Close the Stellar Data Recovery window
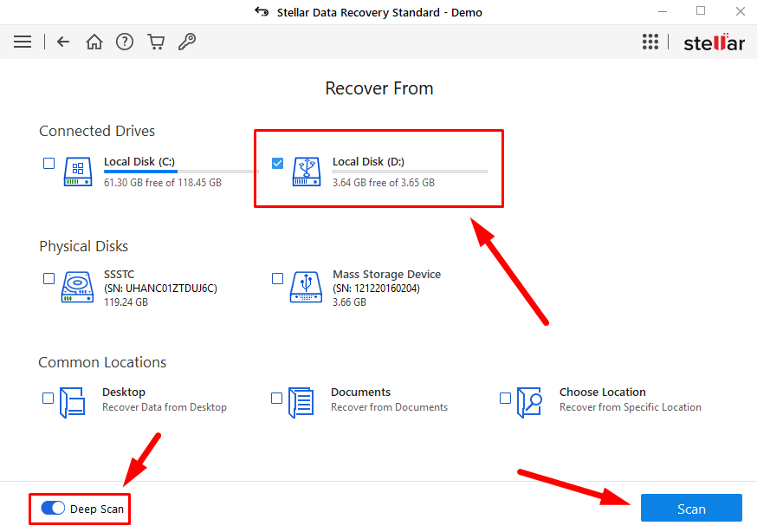Viewport: 757px width, 532px height. [x=740, y=11]
